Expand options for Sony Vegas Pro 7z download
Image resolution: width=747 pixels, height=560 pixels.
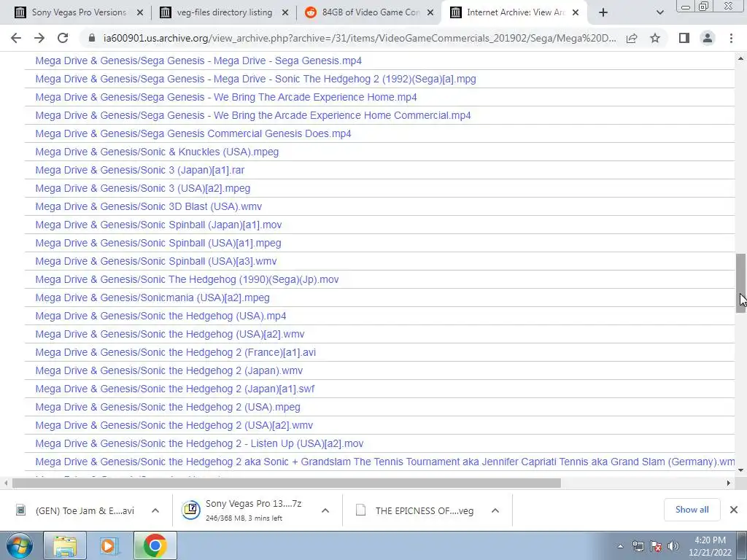click(x=325, y=510)
